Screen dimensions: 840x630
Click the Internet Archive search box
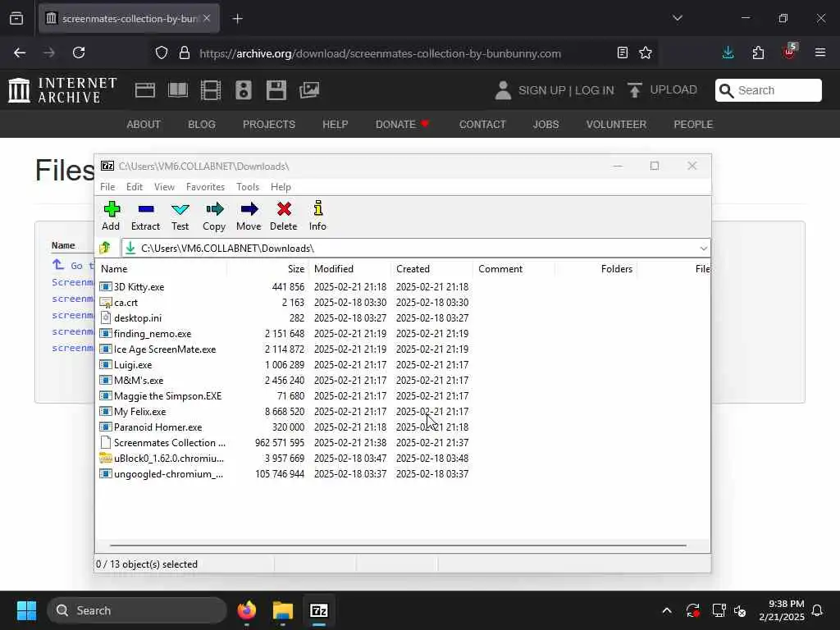tap(768, 90)
